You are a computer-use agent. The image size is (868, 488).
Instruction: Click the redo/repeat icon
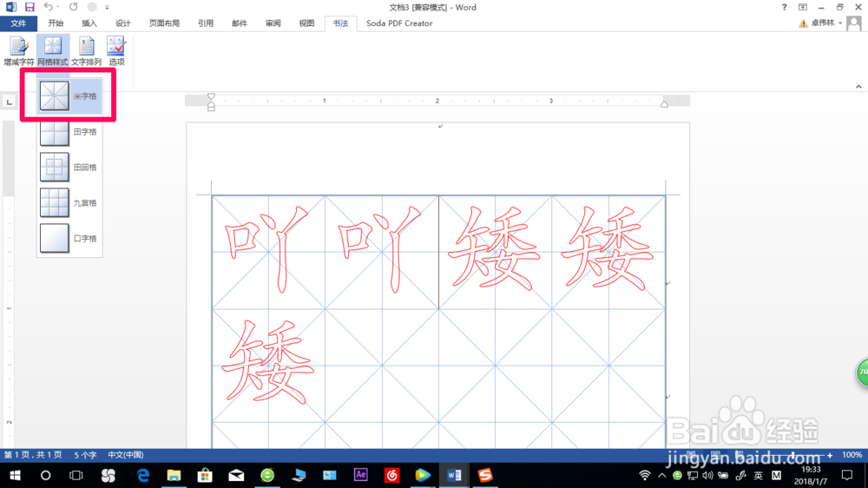pyautogui.click(x=74, y=7)
